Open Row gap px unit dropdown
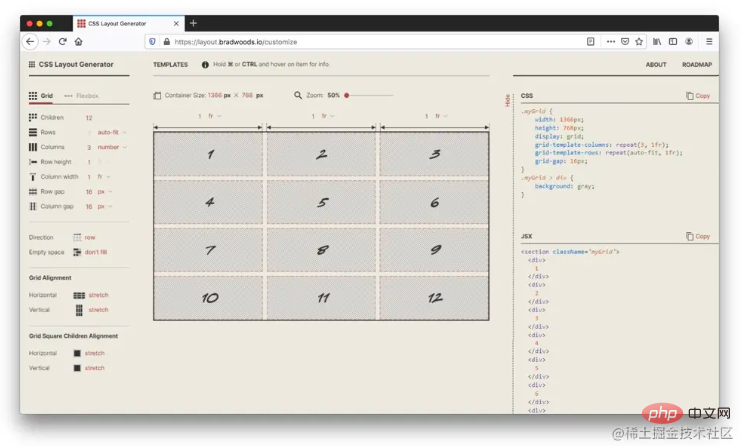 click(x=105, y=192)
